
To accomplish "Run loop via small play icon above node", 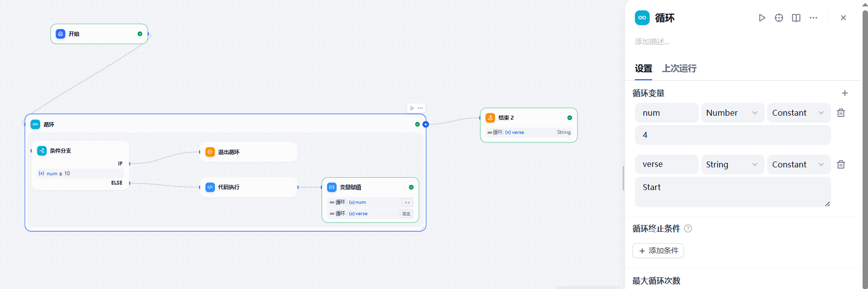I will (412, 108).
